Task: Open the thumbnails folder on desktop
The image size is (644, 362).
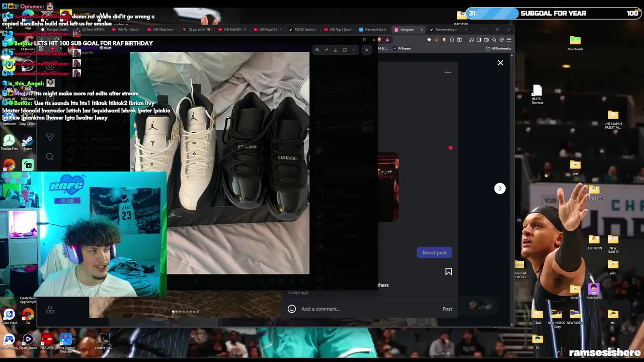Action: (575, 43)
